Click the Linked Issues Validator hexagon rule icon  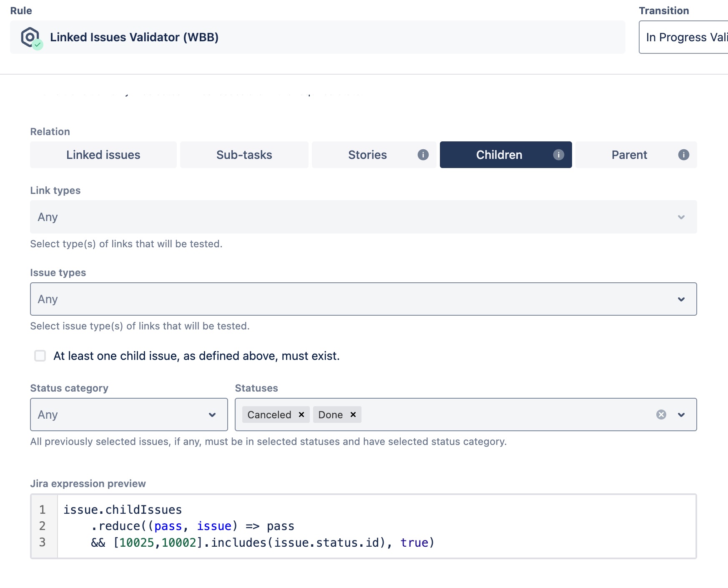[x=29, y=37]
